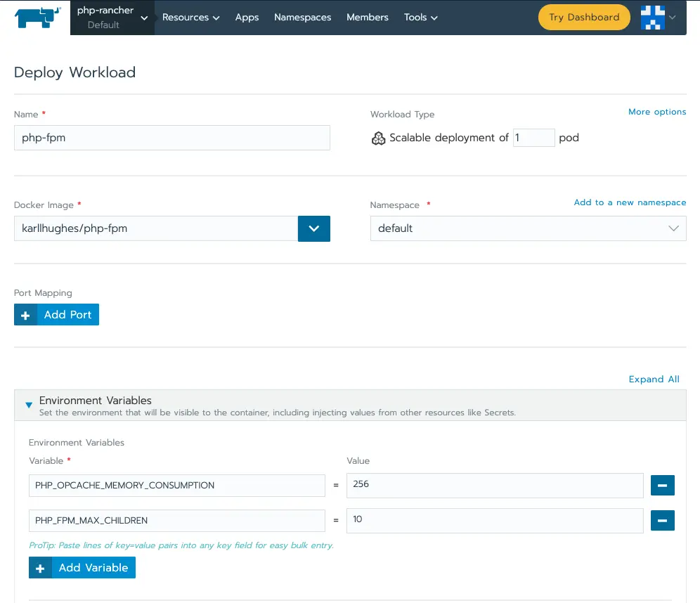700x603 pixels.
Task: Open the php-rancher project switcher
Action: coord(112,18)
